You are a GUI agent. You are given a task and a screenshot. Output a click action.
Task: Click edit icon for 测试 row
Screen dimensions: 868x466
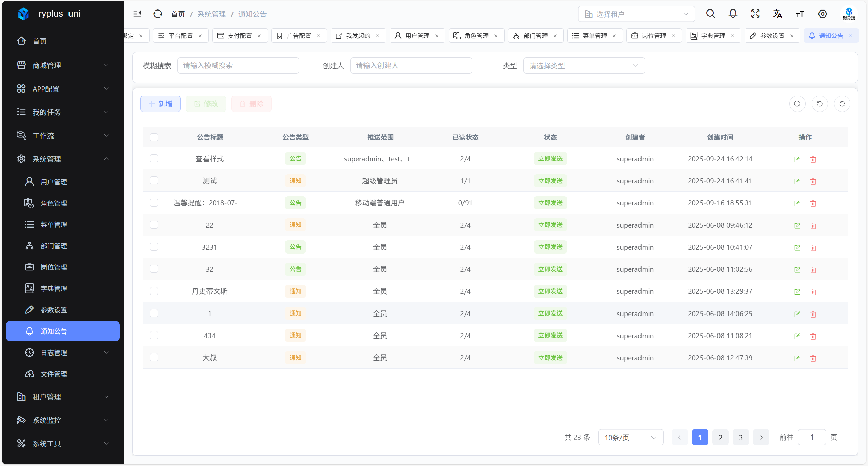[797, 181]
